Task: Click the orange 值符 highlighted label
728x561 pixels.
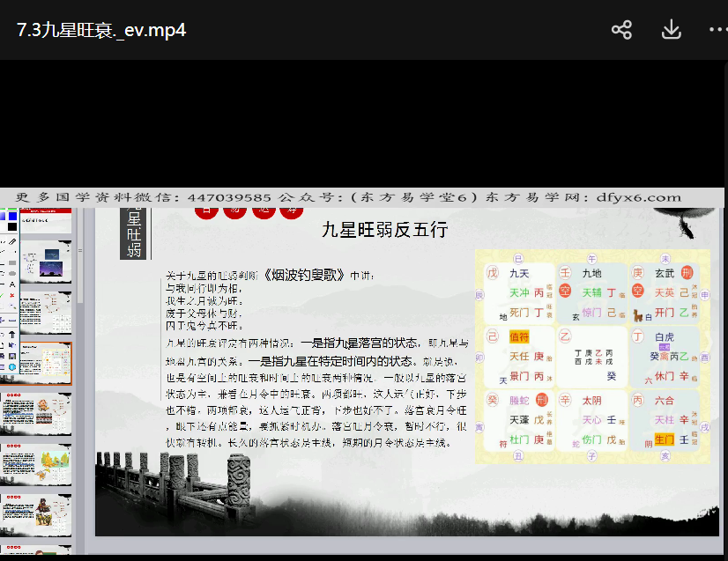Action: click(519, 336)
